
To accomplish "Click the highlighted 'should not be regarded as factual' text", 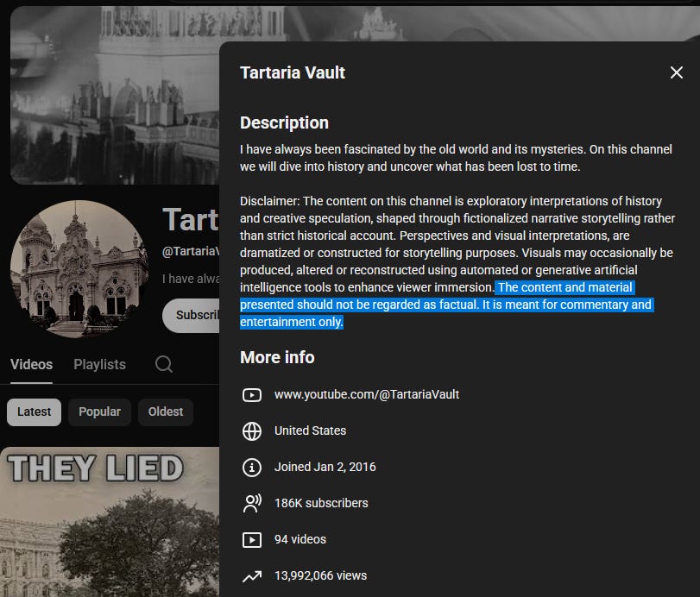I will (x=388, y=305).
